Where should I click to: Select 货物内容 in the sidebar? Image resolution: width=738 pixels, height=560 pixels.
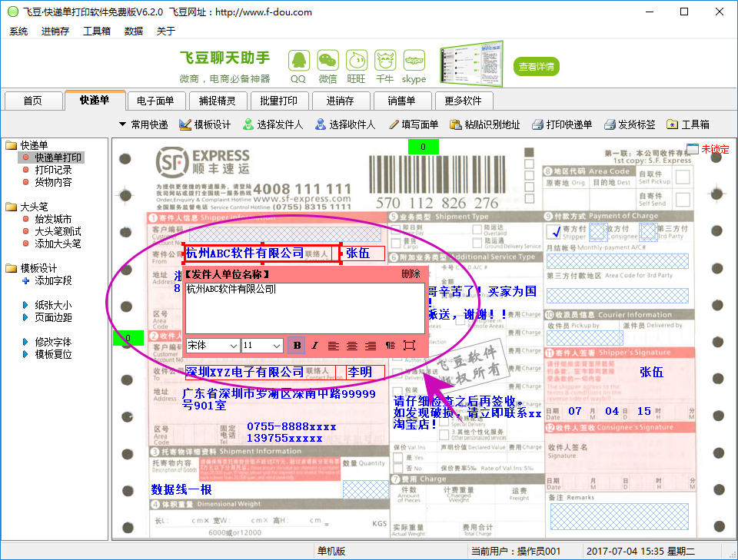click(53, 182)
